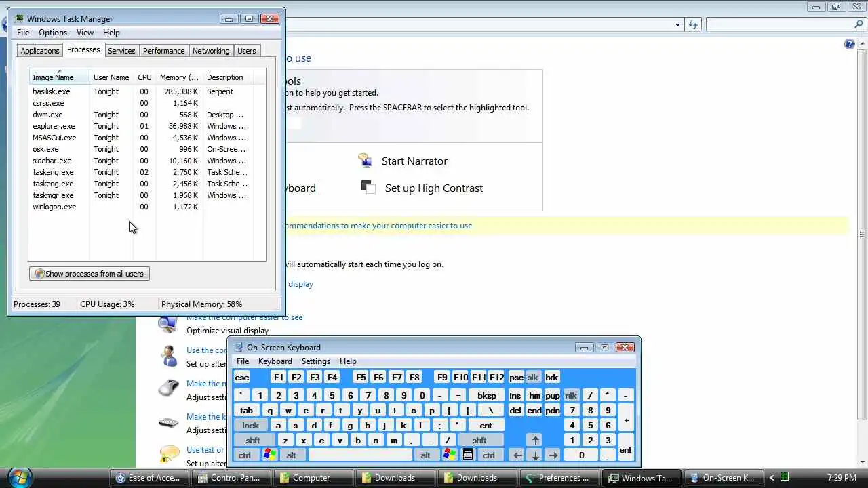Viewport: 868px width, 488px height.
Task: Click the magnifier icon in the Explorer search box
Action: coord(859,24)
